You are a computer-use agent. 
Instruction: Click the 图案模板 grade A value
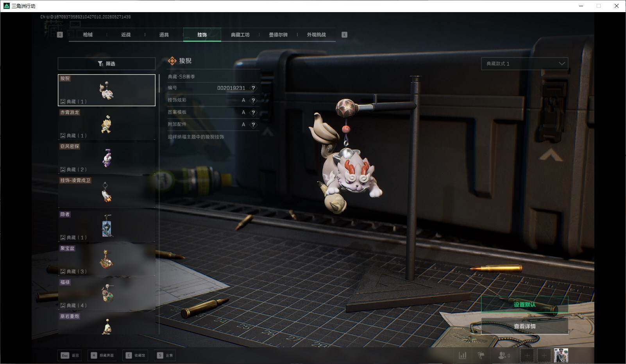click(243, 112)
